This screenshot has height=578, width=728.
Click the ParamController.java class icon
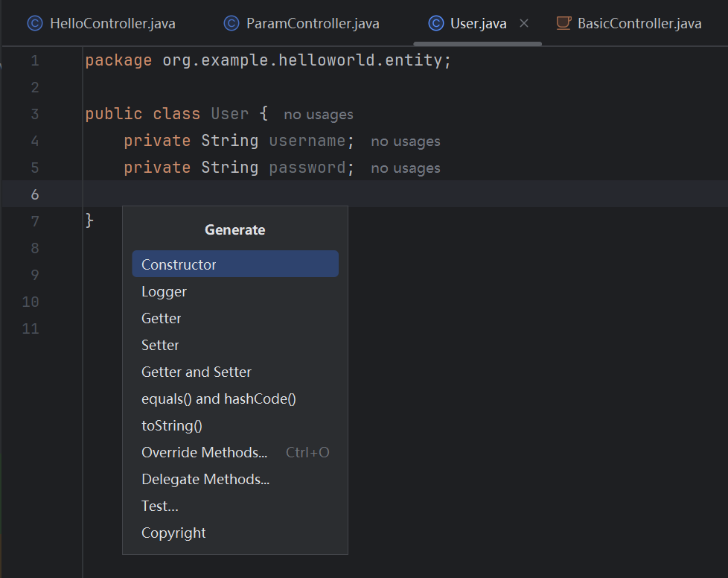click(x=232, y=24)
